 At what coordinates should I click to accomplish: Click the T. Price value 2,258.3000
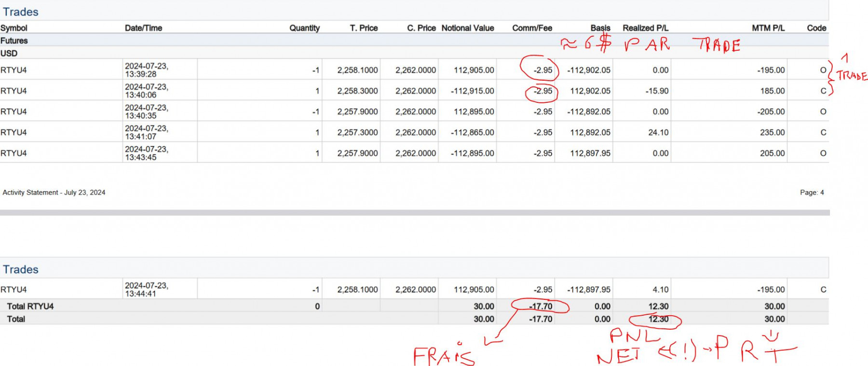pyautogui.click(x=357, y=91)
